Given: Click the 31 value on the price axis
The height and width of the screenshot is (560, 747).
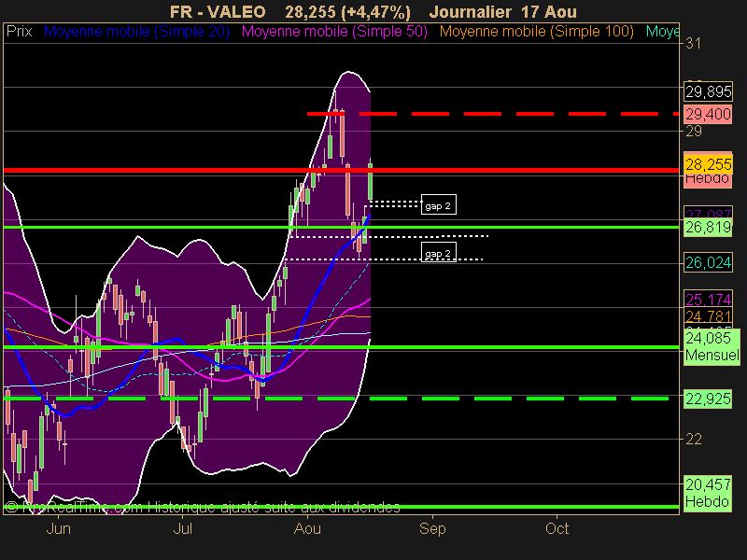Looking at the screenshot, I should [693, 44].
